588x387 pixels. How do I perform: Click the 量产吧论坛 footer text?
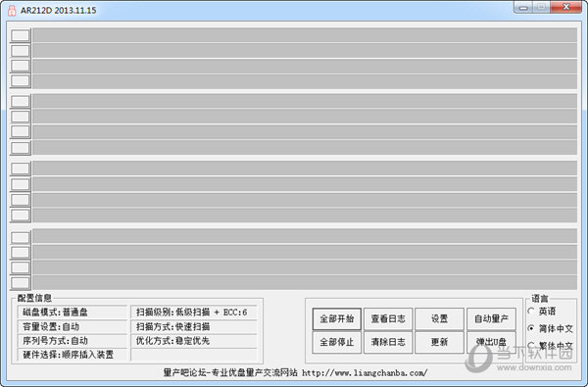coord(184,372)
